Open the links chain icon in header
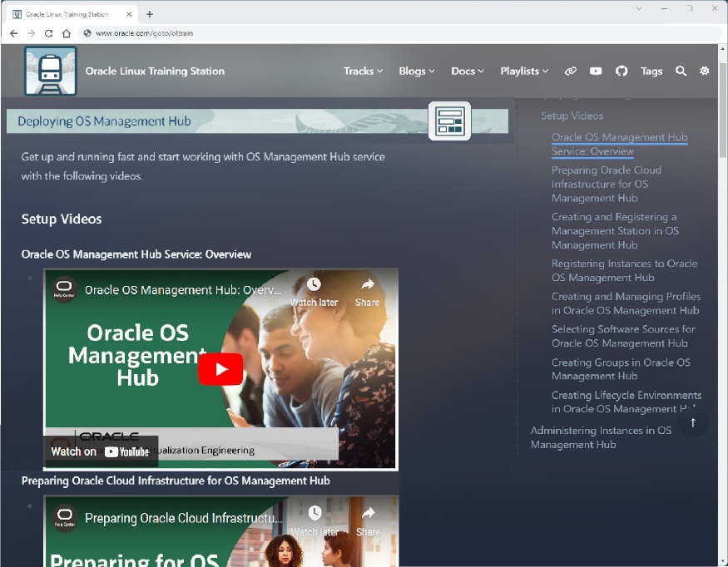Screen dimensions: 728x567 (570, 71)
